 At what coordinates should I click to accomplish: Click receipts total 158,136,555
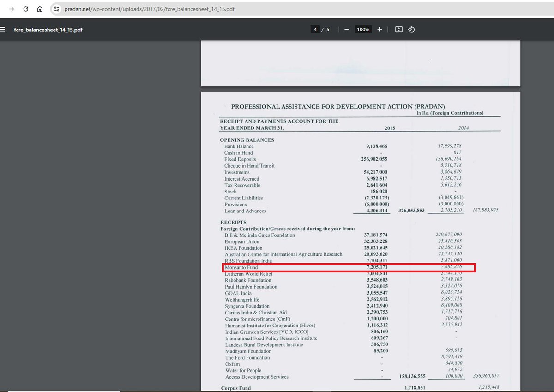[411, 377]
